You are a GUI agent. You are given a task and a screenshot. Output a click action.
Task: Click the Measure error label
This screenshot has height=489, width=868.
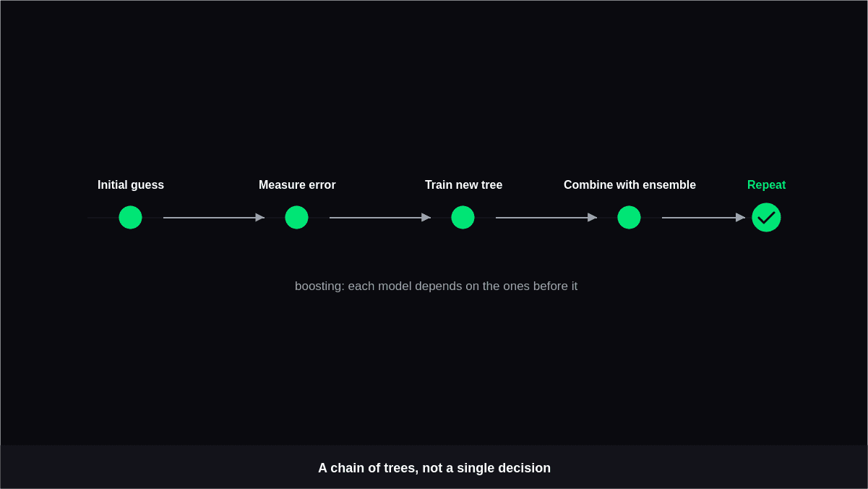297,184
